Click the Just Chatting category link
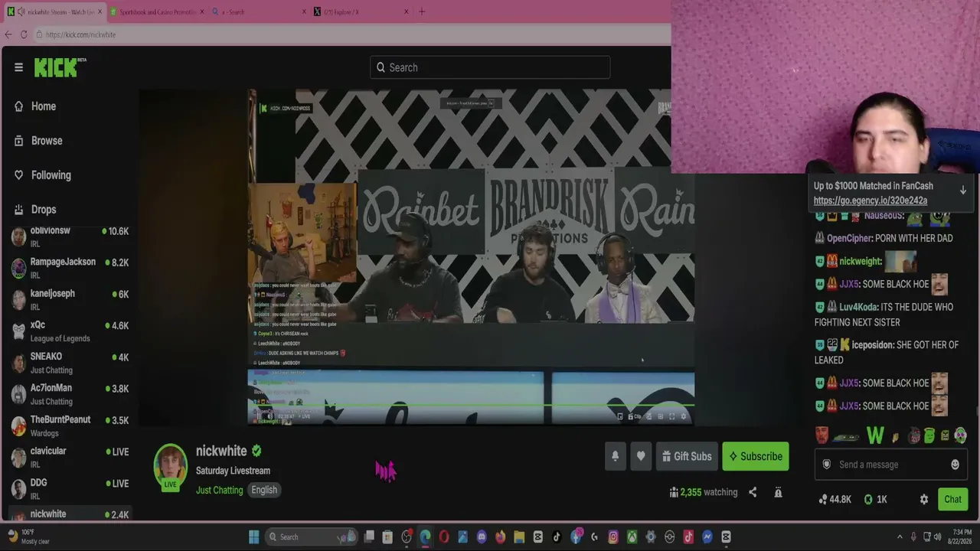980x551 pixels. 219,490
